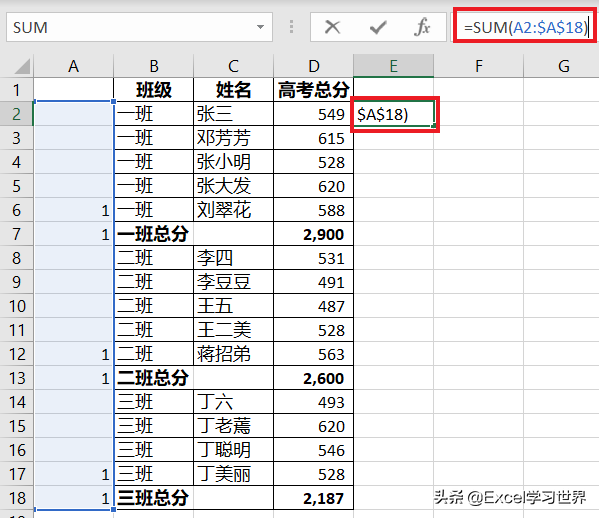The height and width of the screenshot is (518, 599).
Task: Expand the Name Box dropdown arrow
Action: 260,27
